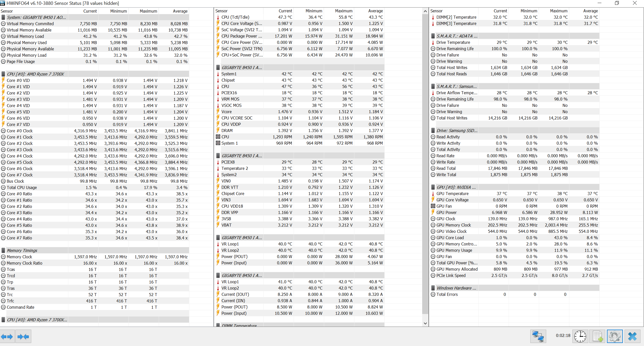Select the Drive Airflow Tempe... row
This screenshot has height=346, width=644.
click(515, 93)
